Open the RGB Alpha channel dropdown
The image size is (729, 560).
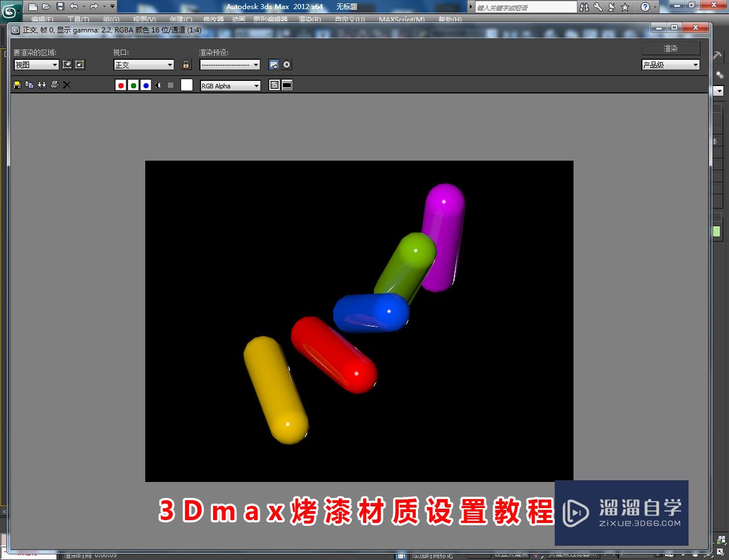tap(230, 85)
